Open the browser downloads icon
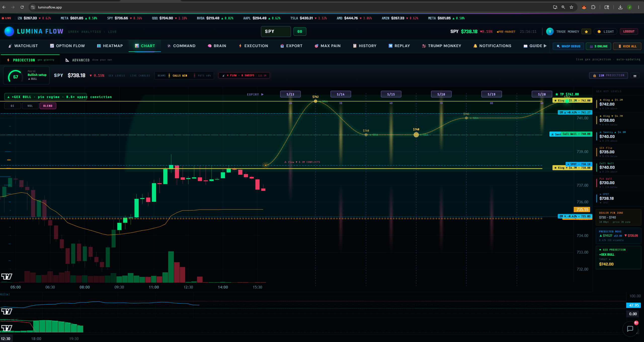644x342 pixels. (620, 7)
